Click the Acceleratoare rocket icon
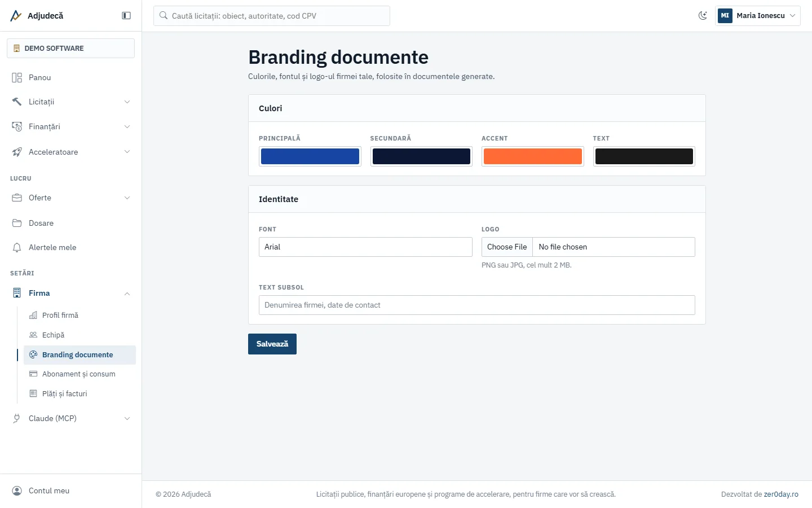The height and width of the screenshot is (508, 812). pyautogui.click(x=17, y=152)
